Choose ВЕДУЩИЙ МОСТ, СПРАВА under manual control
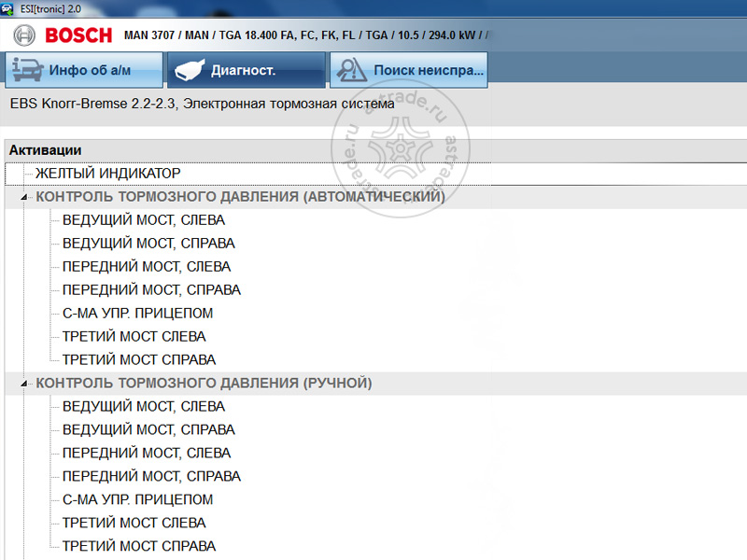The width and height of the screenshot is (747, 560). [x=148, y=429]
